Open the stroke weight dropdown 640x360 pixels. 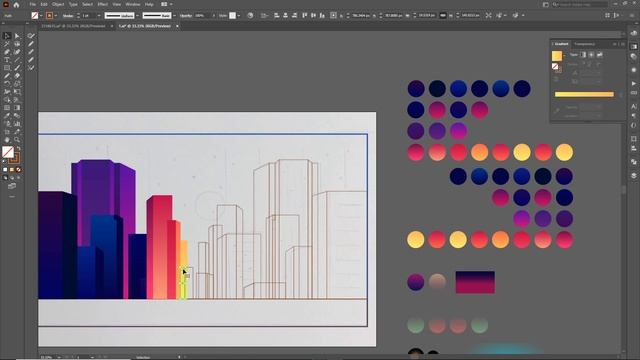99,16
